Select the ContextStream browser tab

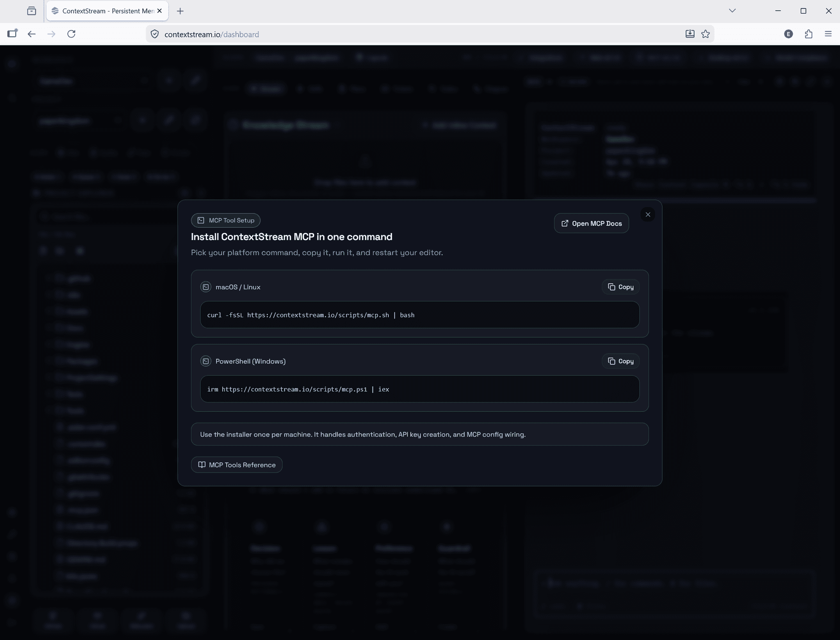tap(107, 11)
